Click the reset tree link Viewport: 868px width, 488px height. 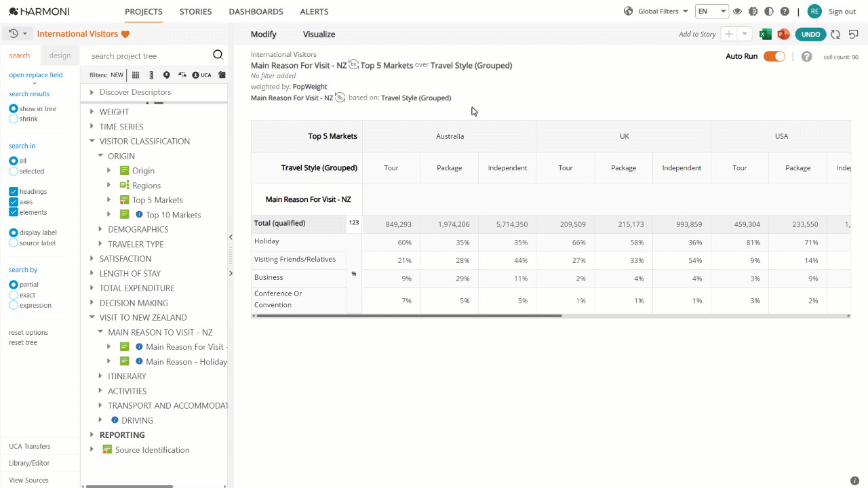(x=23, y=343)
